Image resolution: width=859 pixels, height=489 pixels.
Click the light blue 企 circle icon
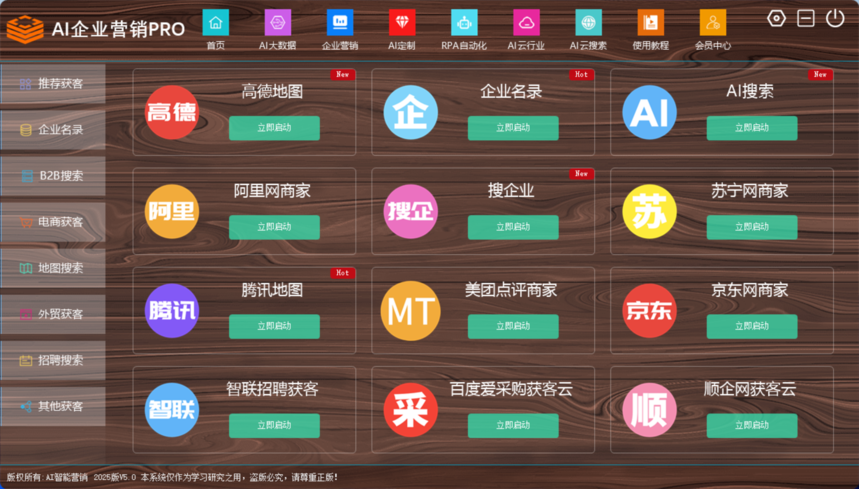pyautogui.click(x=410, y=112)
